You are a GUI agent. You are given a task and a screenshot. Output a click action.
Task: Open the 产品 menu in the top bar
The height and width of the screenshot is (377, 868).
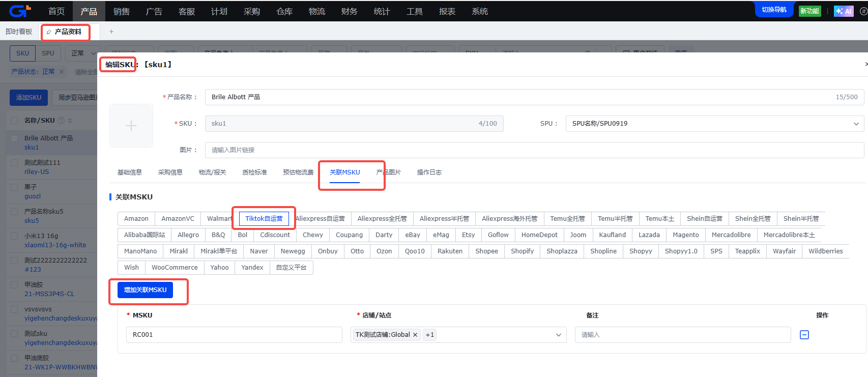tap(89, 11)
